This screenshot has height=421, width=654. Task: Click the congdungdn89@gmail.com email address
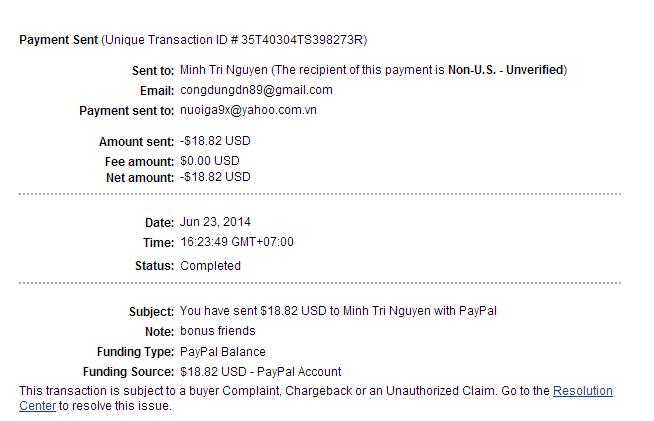coord(256,90)
